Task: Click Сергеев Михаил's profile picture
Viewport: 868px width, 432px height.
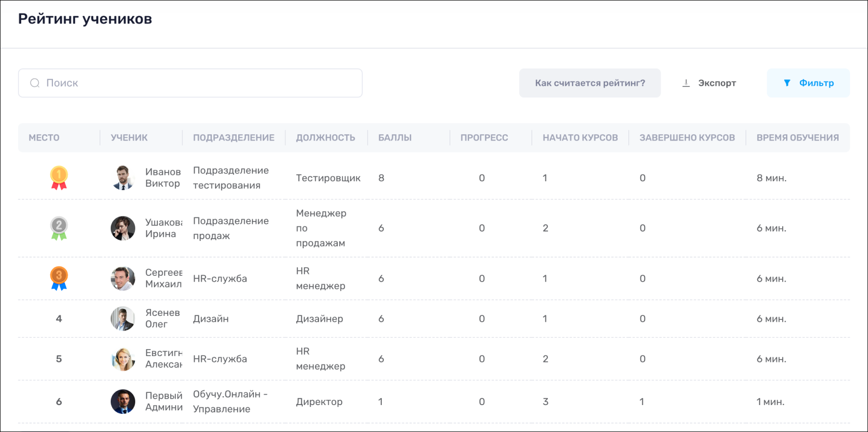Action: [x=123, y=279]
